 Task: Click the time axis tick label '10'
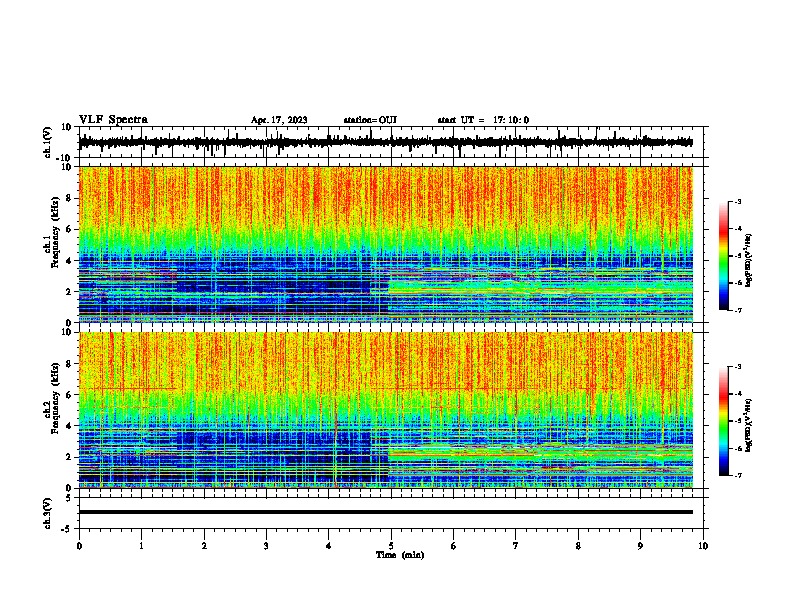click(x=703, y=545)
